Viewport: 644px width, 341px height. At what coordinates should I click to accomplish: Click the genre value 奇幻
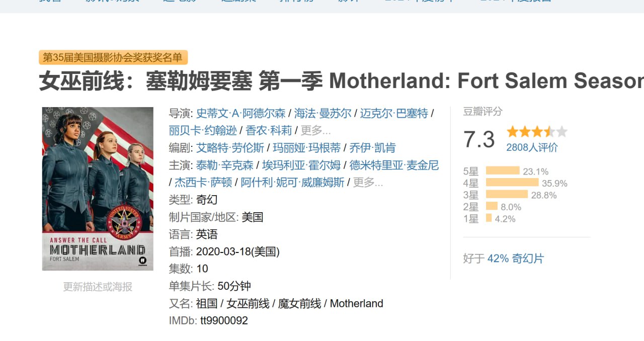207,200
